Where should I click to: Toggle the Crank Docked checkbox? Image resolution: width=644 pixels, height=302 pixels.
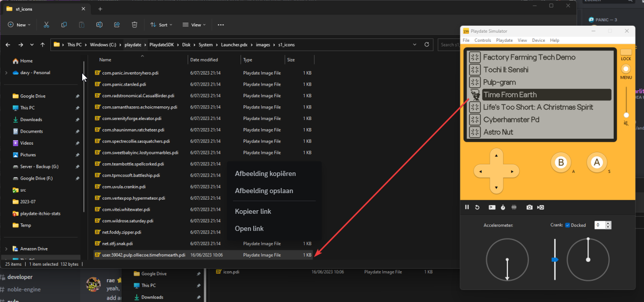click(x=567, y=225)
